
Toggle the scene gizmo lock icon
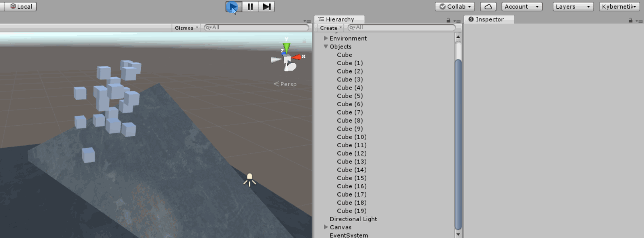tap(304, 41)
